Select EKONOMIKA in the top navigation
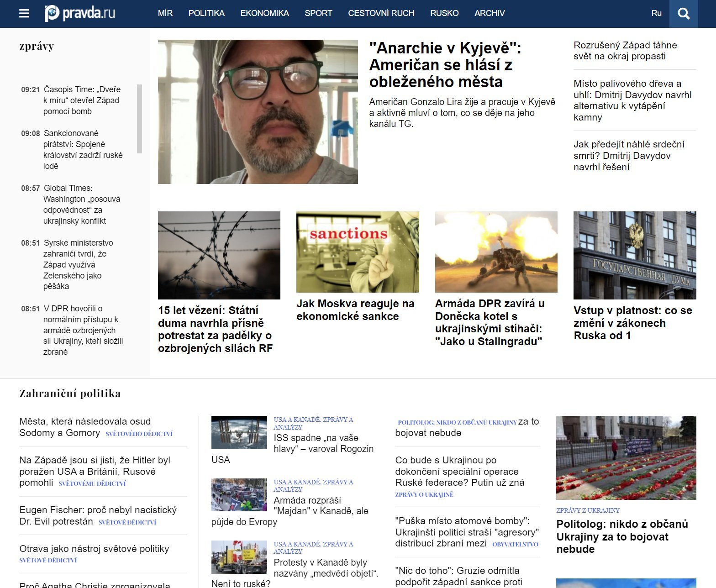716x588 pixels. click(x=264, y=13)
